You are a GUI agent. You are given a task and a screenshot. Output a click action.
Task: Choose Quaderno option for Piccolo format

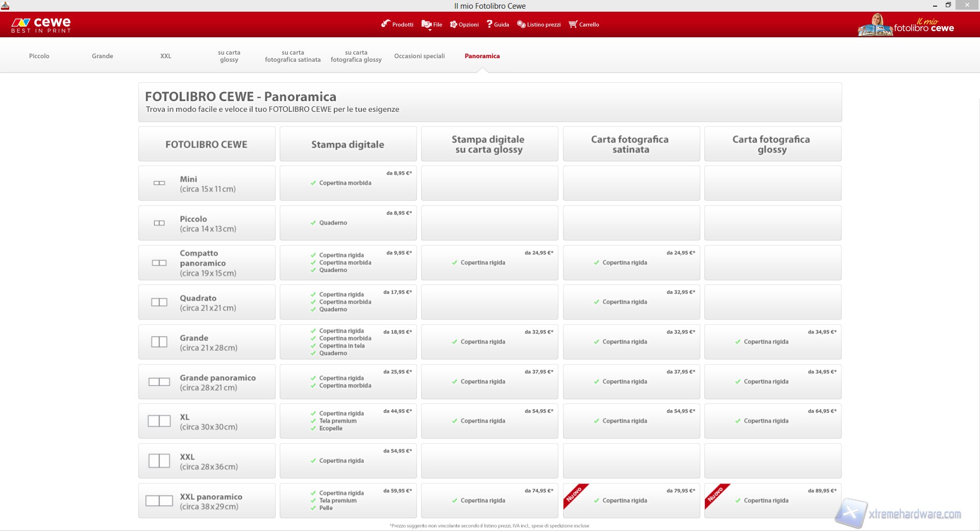[x=333, y=223]
